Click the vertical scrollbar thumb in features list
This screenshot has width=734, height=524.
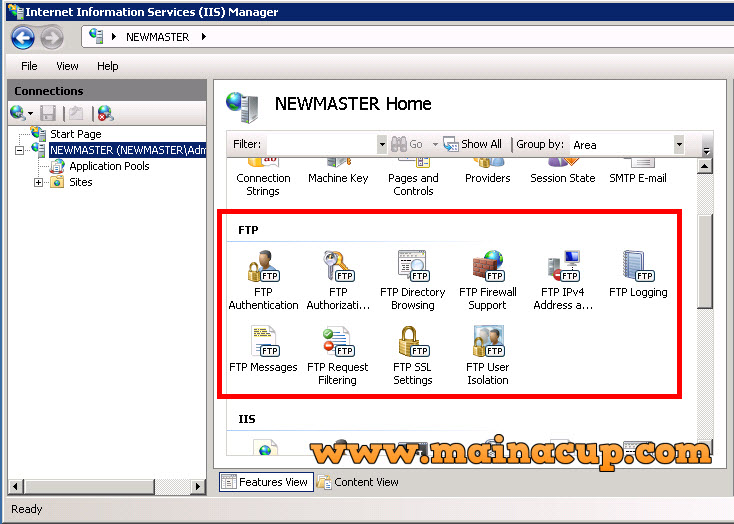(x=705, y=261)
